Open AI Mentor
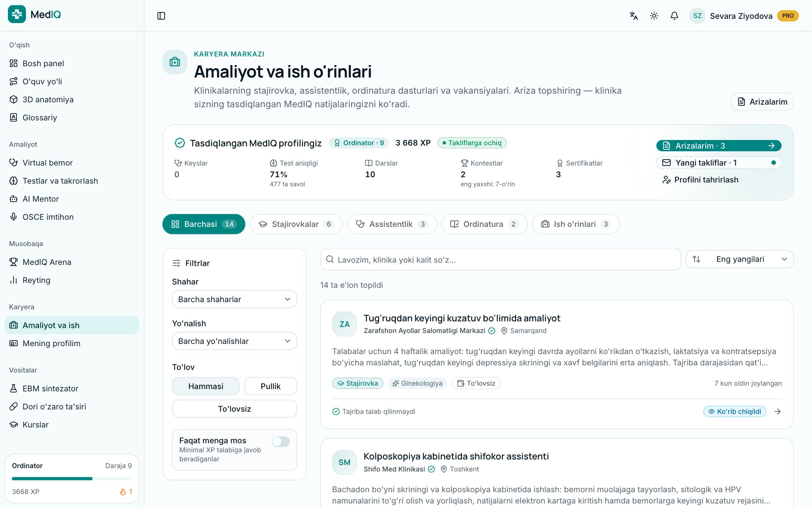812x508 pixels. pos(72,199)
